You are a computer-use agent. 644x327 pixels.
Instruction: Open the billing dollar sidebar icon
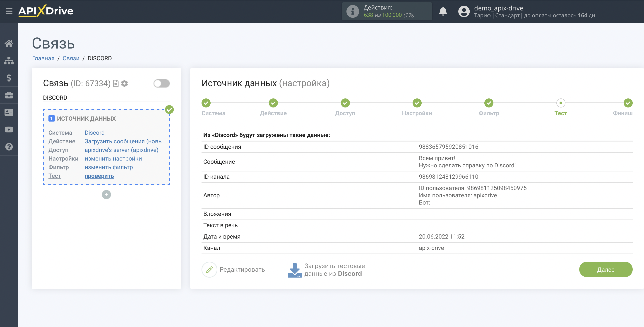[x=9, y=78]
